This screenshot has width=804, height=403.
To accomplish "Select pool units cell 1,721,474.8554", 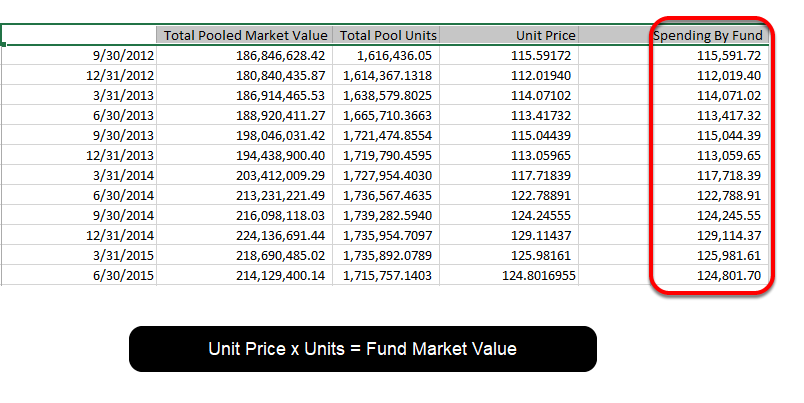I will [x=386, y=135].
